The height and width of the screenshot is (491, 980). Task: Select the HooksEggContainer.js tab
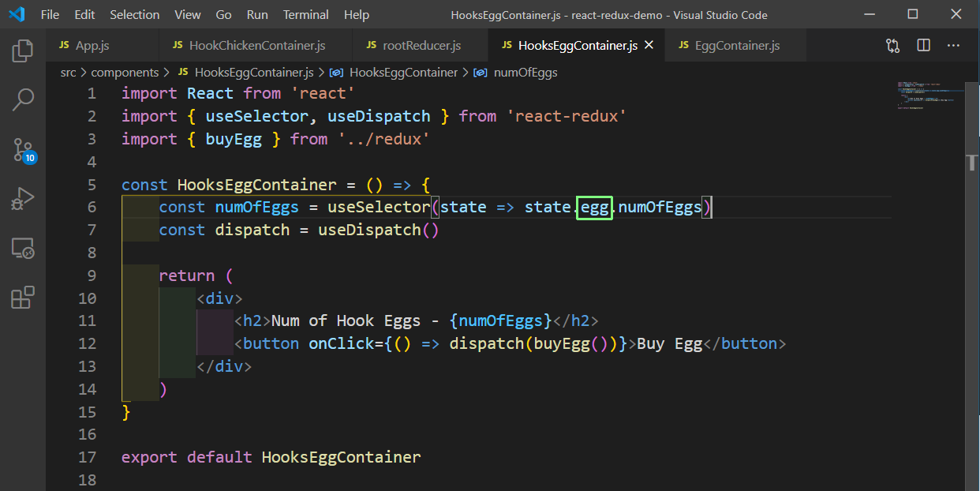577,46
